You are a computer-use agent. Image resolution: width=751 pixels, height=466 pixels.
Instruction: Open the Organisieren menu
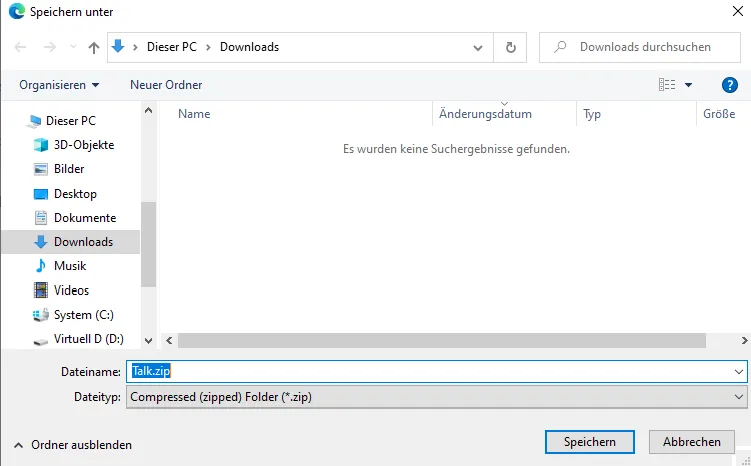(x=59, y=85)
